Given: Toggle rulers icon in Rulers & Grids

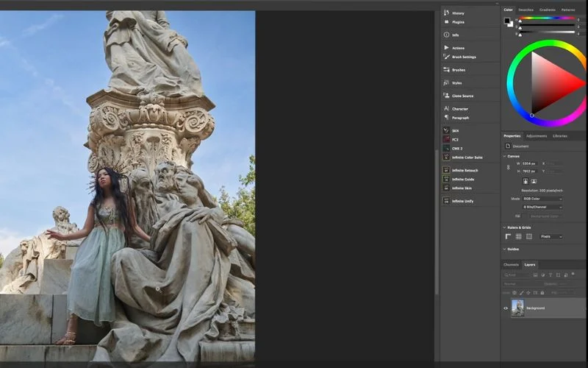Looking at the screenshot, I should (508, 236).
